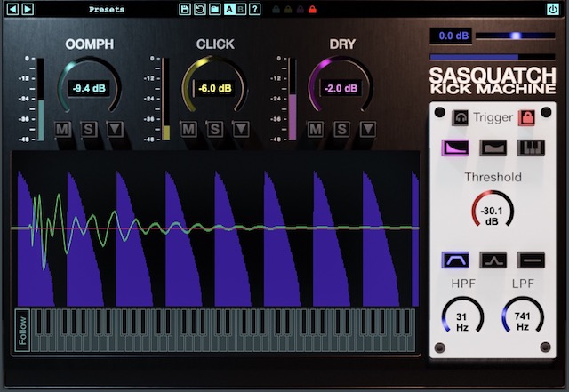
Task: Click the Follow button beside keyboard
Action: pyautogui.click(x=22, y=331)
